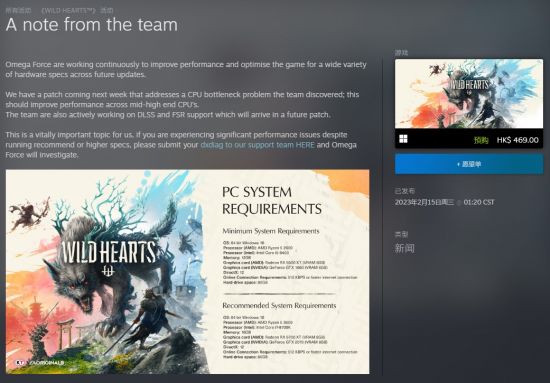The height and width of the screenshot is (383, 550).
Task: Click the 01:20 CST publish time
Action: (479, 202)
